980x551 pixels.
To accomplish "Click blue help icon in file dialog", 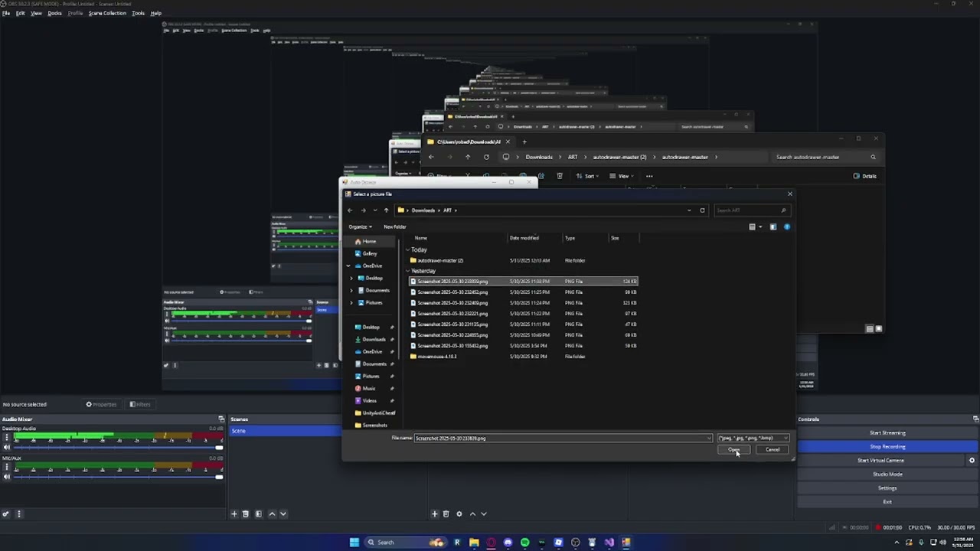I will click(786, 227).
